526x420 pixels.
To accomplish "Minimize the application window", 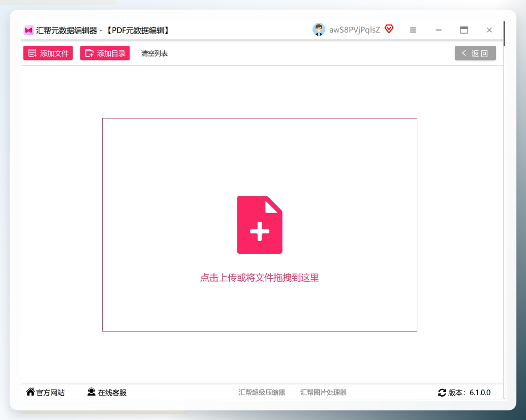I will pos(439,30).
